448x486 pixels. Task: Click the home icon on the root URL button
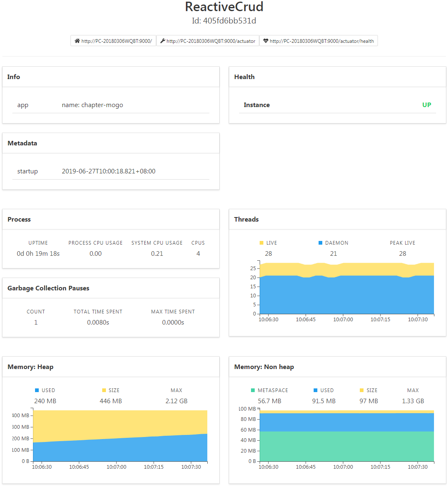(76, 40)
